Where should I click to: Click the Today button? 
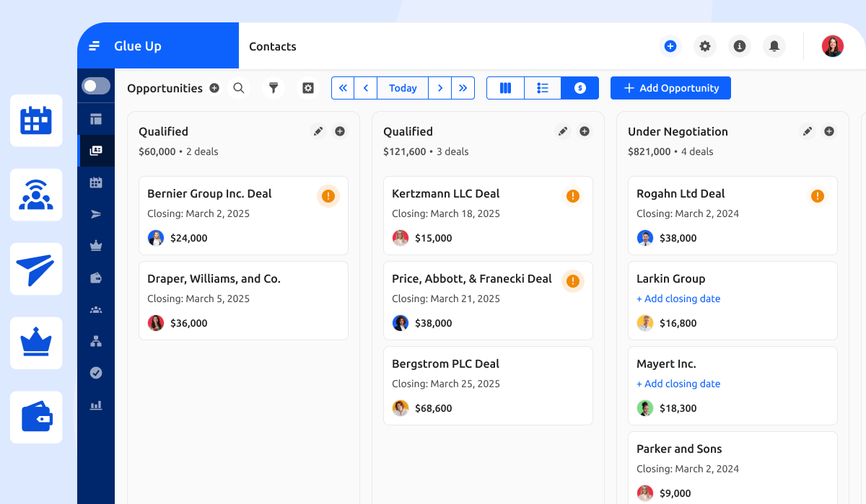point(403,88)
